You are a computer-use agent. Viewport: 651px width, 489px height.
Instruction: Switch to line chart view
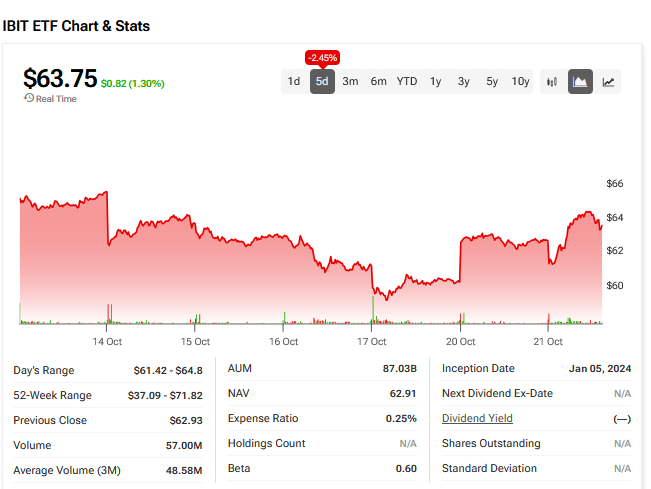click(608, 82)
